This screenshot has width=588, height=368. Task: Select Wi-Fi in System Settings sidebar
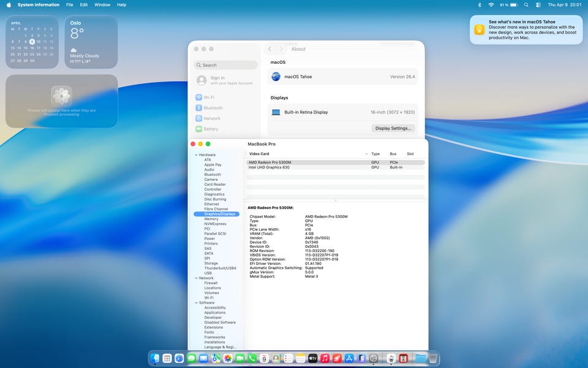[205, 98]
